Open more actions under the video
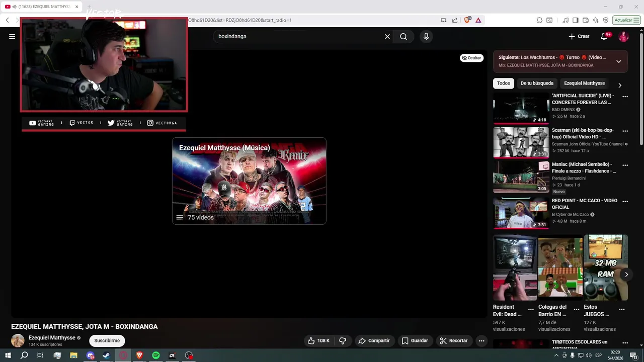The image size is (644, 362). pyautogui.click(x=481, y=340)
